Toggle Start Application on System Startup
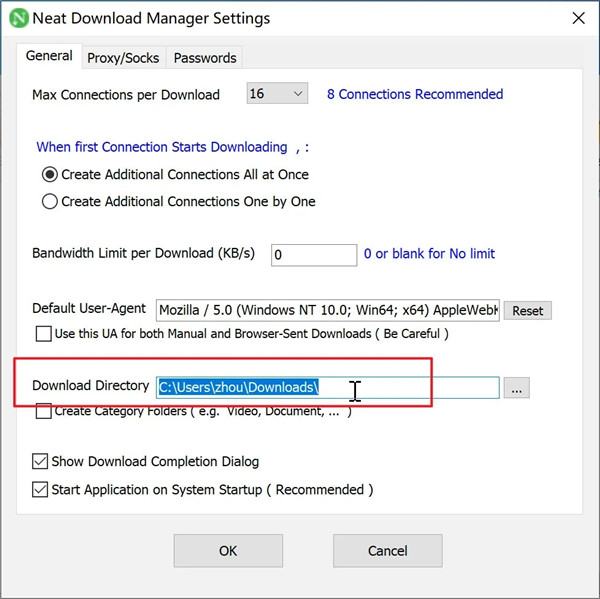 pos(40,489)
